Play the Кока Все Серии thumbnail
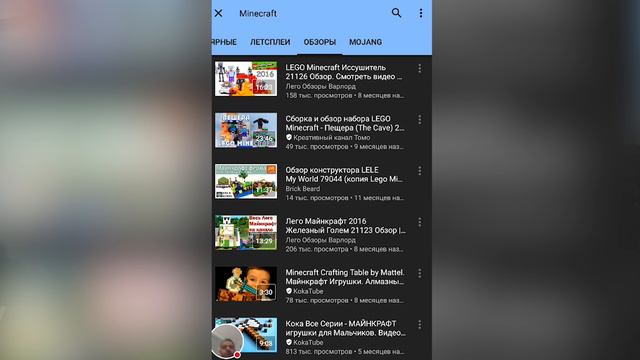This screenshot has height=360, width=640. pos(246,335)
